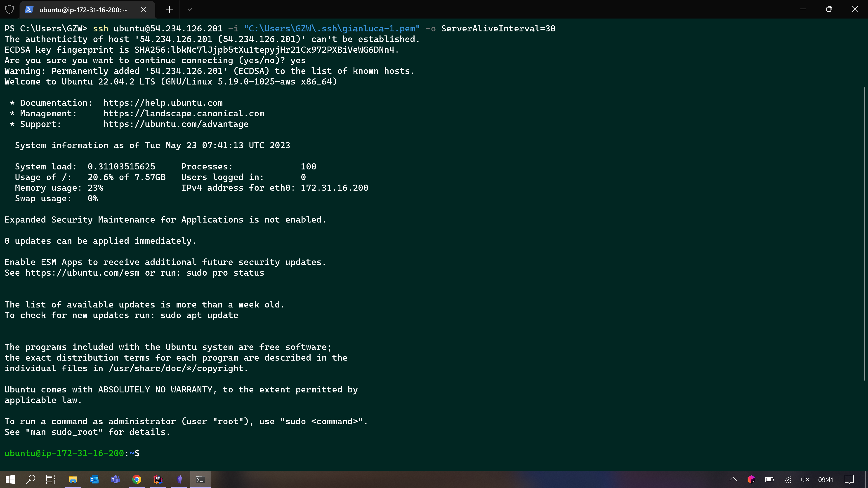Open Windows Start menu
868x488 pixels.
(10, 479)
